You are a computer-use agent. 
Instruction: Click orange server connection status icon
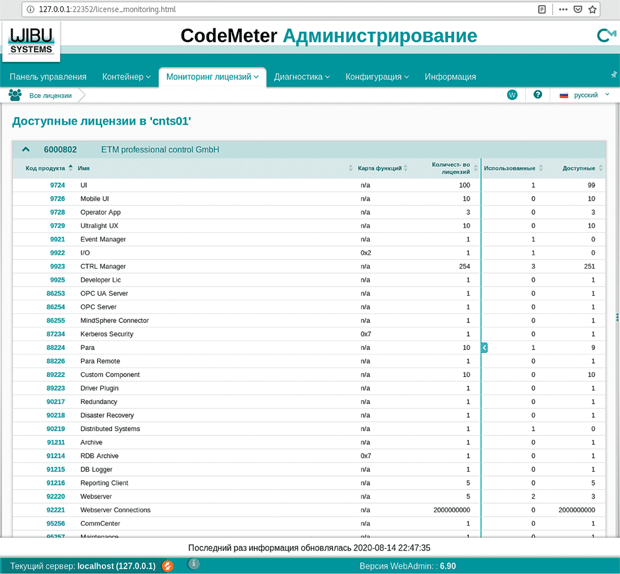point(167,566)
